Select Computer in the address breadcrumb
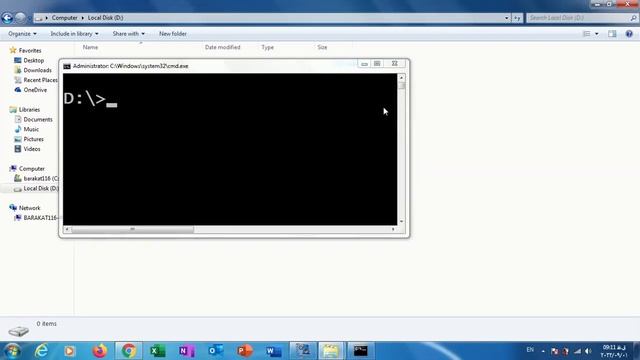The height and width of the screenshot is (360, 640). coord(64,18)
